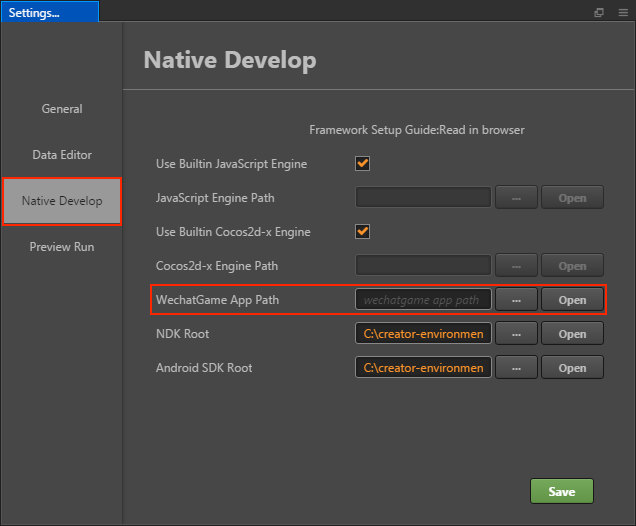Browse for Cocos2d-x Engine Path with ... button

[x=516, y=266]
